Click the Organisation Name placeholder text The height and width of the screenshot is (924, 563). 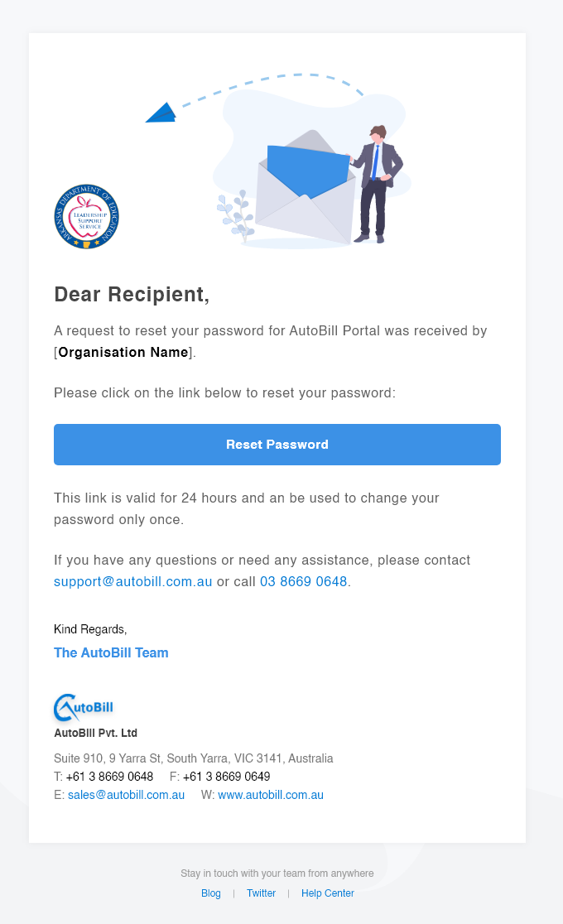coord(123,352)
